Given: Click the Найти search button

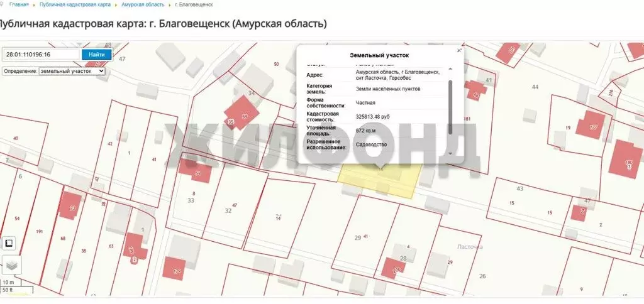Looking at the screenshot, I should (x=97, y=54).
